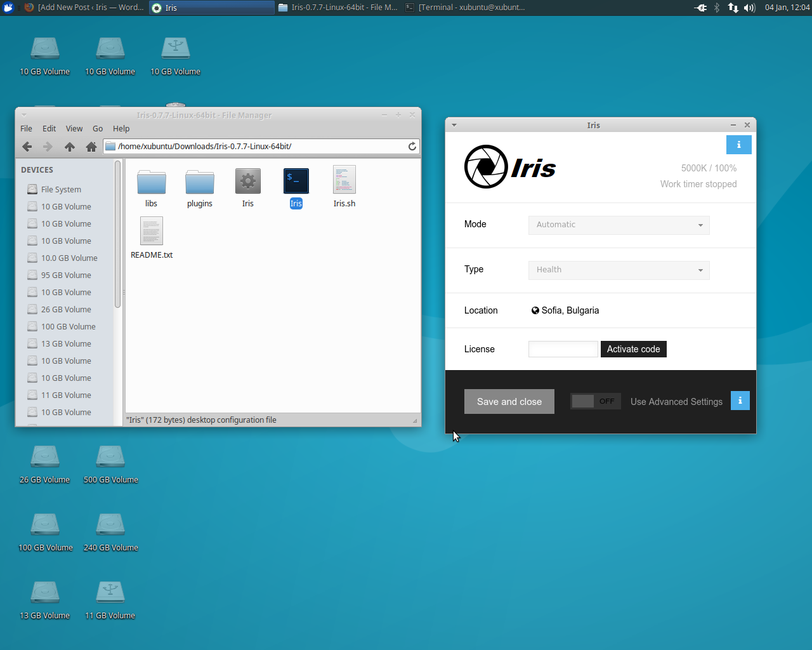The image size is (812, 650).
Task: Toggle the Use Advanced Settings OFF switch
Action: [595, 401]
